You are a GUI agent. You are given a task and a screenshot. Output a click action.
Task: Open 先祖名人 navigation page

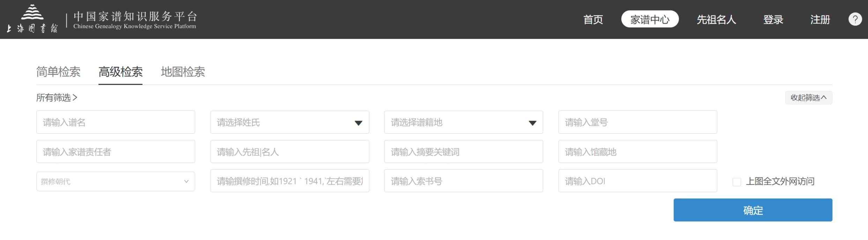tap(716, 20)
